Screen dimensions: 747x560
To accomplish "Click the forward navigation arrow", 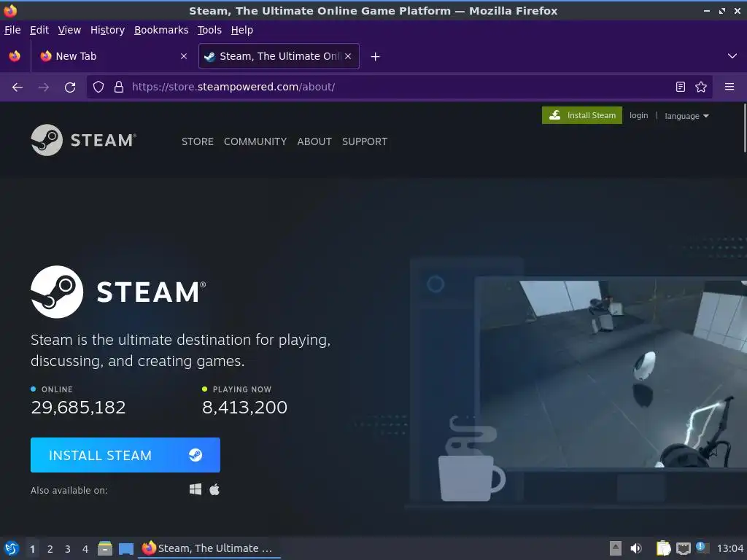I will click(44, 87).
